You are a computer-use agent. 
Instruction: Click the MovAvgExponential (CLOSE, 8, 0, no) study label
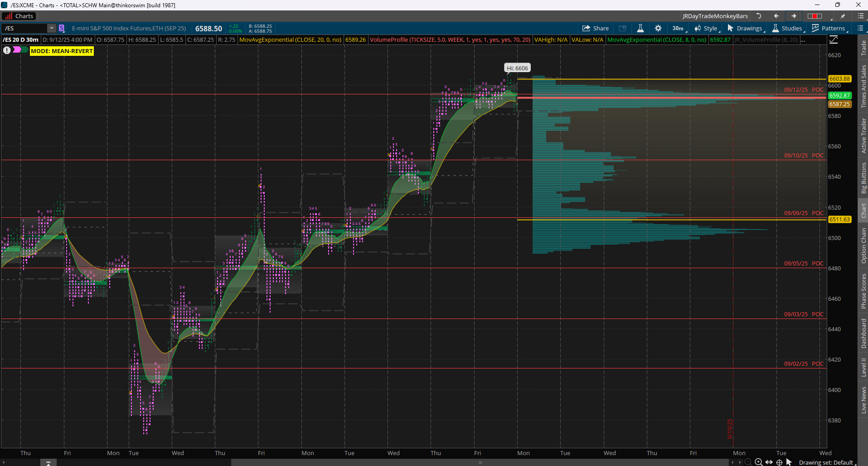(x=657, y=39)
